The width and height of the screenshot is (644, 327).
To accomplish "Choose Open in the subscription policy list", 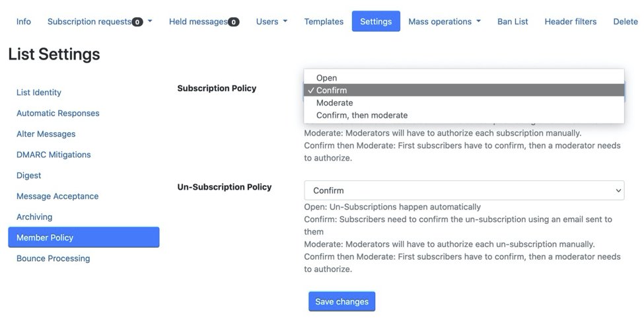I will tap(326, 78).
